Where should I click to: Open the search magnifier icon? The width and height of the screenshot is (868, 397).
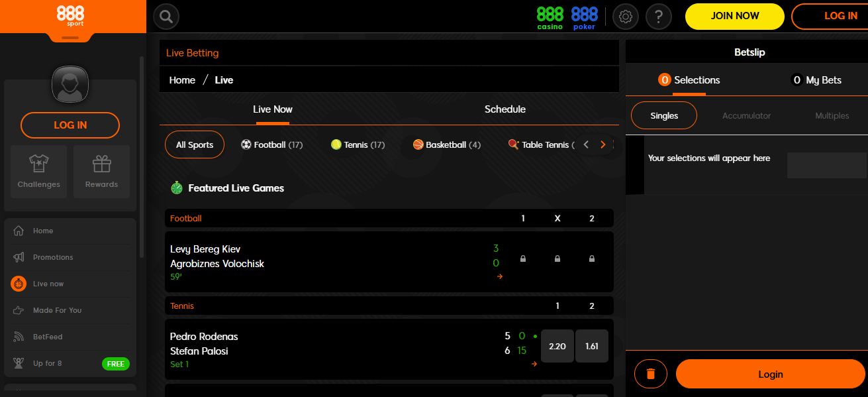(x=166, y=16)
